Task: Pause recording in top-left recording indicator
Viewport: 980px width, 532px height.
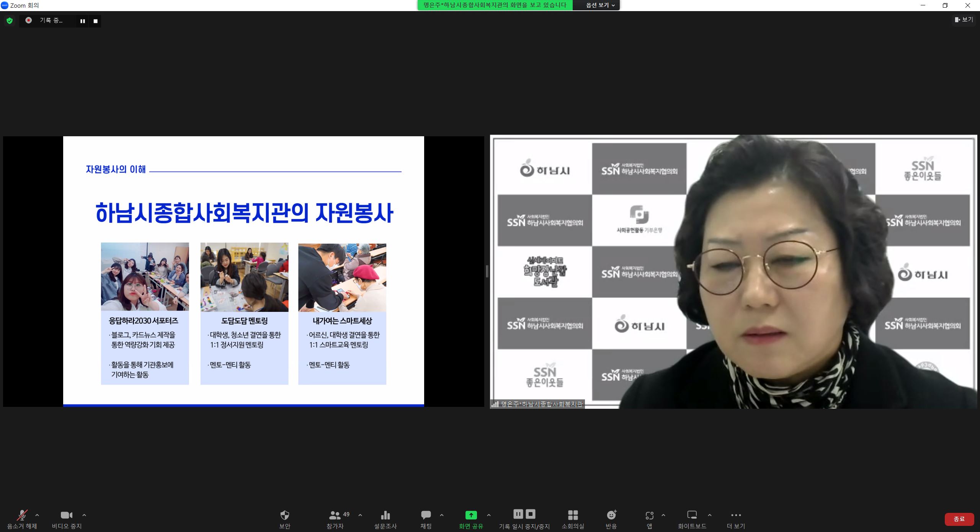Action: tap(82, 21)
